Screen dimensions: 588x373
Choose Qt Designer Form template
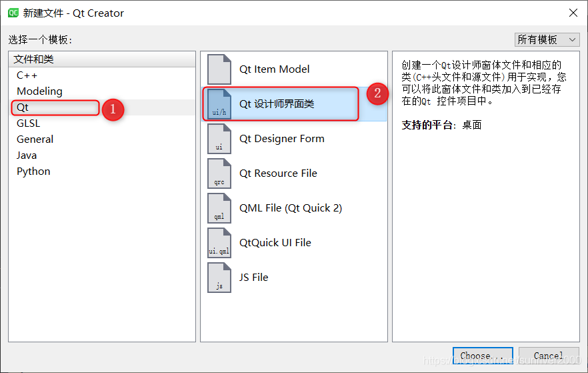click(294, 139)
